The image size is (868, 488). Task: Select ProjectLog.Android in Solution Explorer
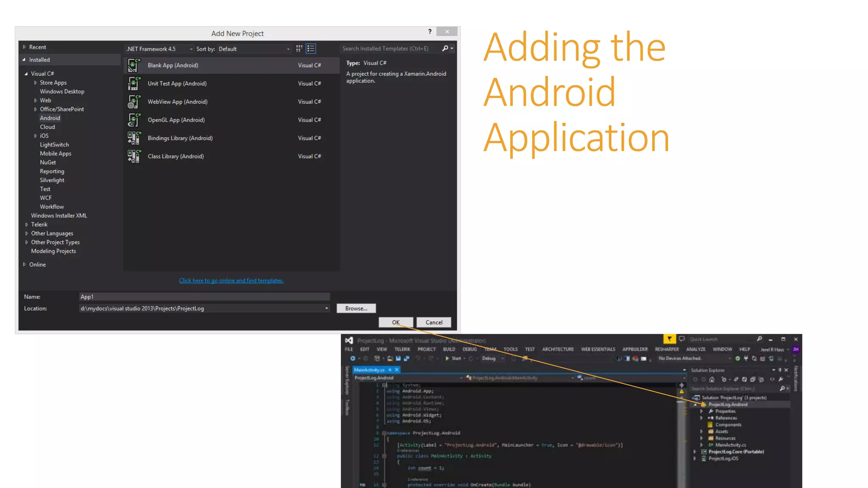click(x=728, y=405)
